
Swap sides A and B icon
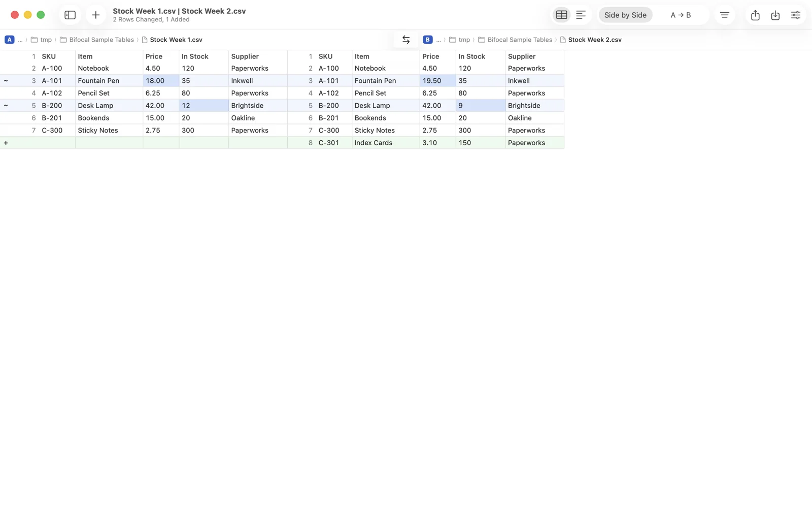(x=406, y=40)
